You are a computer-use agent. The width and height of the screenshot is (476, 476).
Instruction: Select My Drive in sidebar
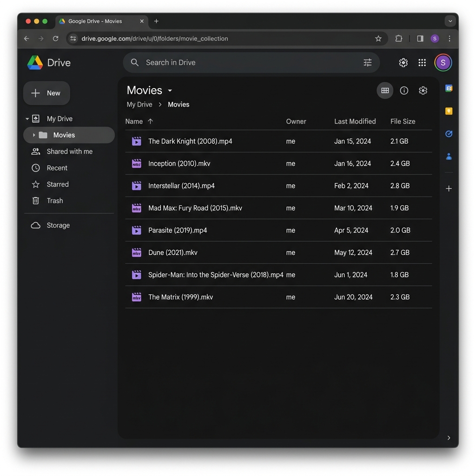(x=59, y=119)
